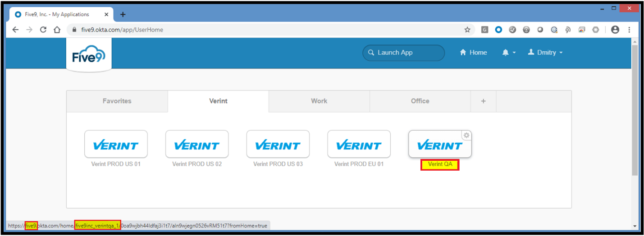Click the scrollbar up arrow
Screen dimensions: 644x236
pos(635,41)
